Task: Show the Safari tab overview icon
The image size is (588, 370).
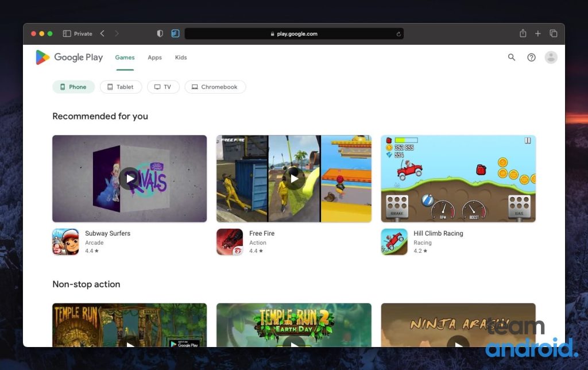Action: click(x=554, y=34)
